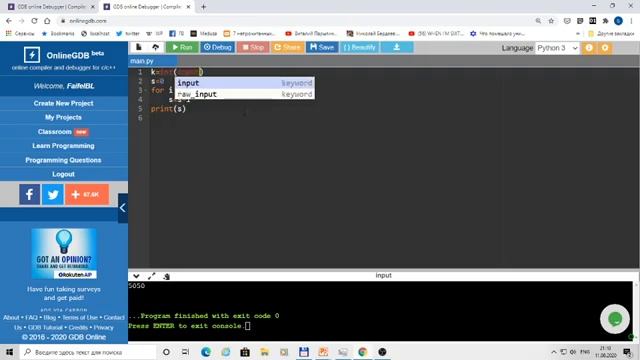640x360 pixels.
Task: Click the Blog link in footer
Action: coord(50,317)
